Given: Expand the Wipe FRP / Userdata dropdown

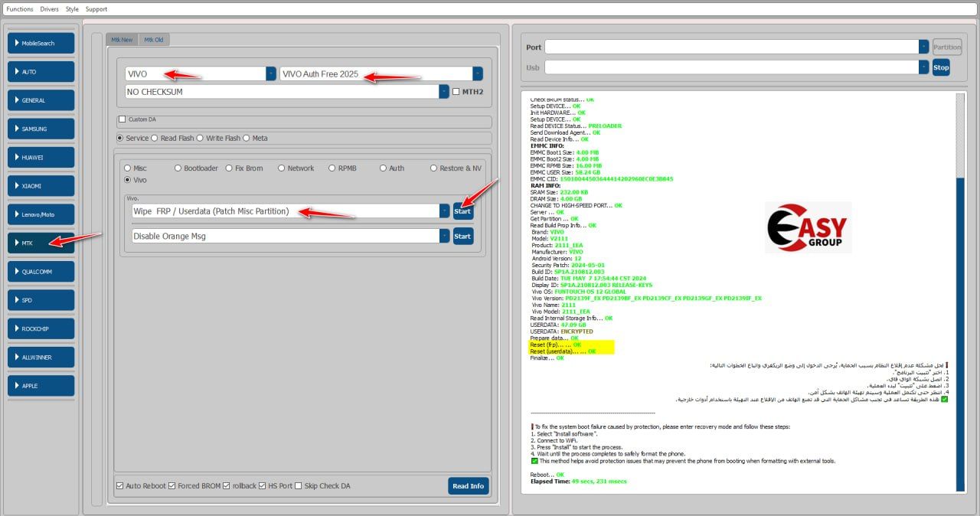Looking at the screenshot, I should point(444,211).
